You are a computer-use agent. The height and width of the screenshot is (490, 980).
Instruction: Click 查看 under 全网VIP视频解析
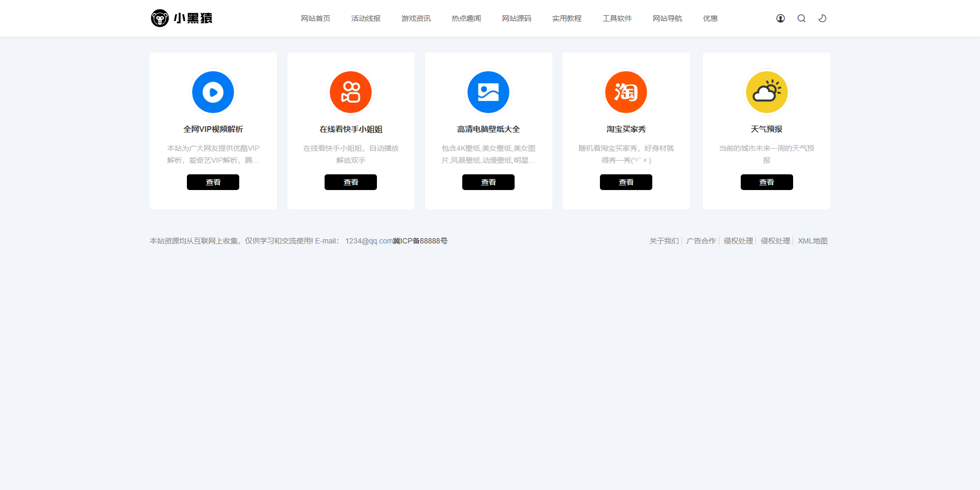tap(213, 182)
